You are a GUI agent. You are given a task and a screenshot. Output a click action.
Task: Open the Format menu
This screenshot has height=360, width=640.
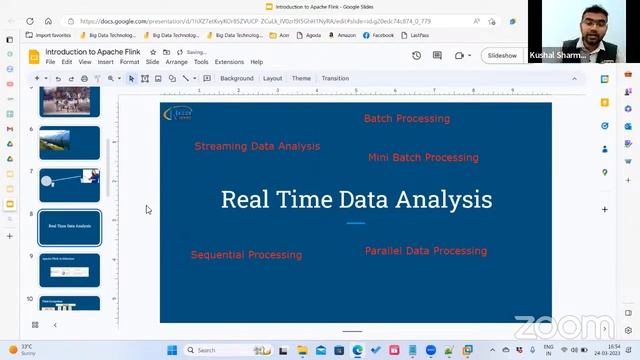tap(129, 62)
